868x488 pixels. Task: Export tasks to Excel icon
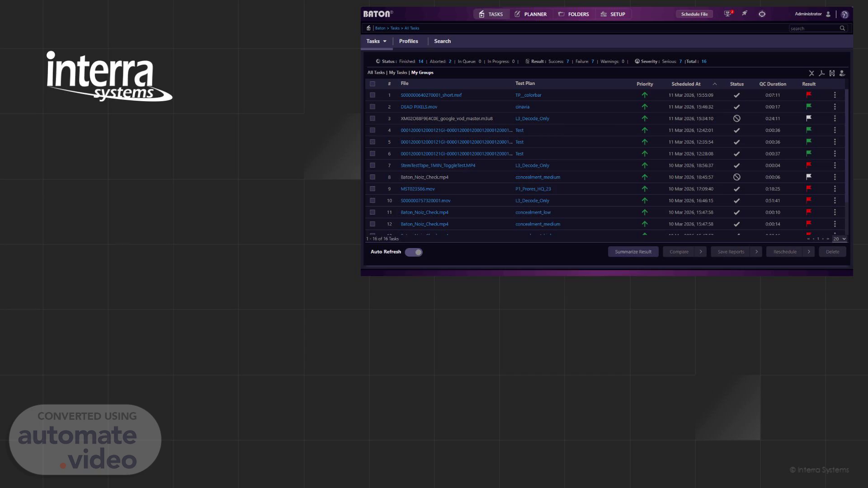[811, 73]
